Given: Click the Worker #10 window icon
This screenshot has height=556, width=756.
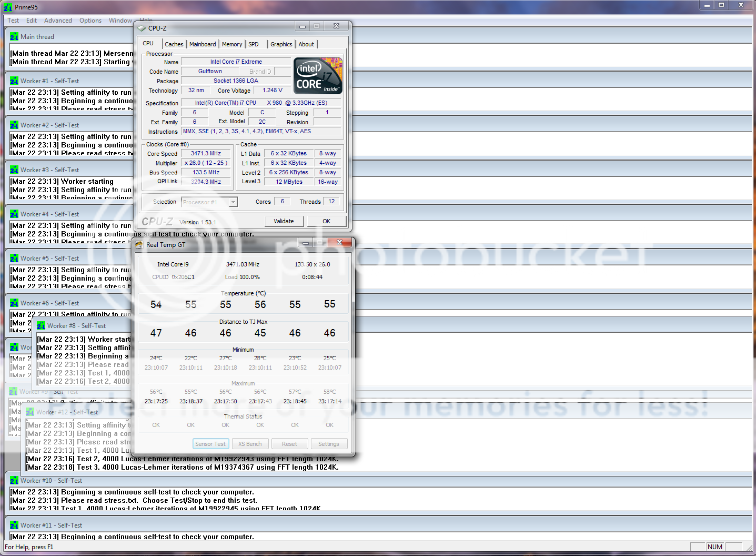Looking at the screenshot, I should (14, 480).
